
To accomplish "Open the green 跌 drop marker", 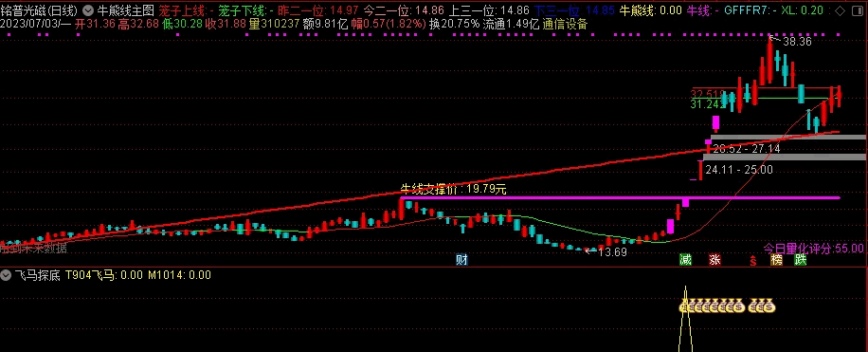I will point(801,260).
